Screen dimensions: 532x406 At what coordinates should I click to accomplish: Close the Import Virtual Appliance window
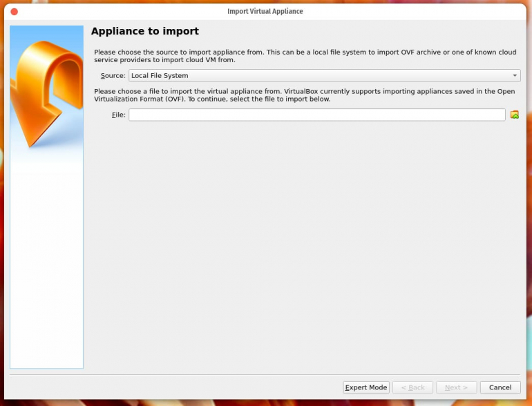[x=15, y=12]
